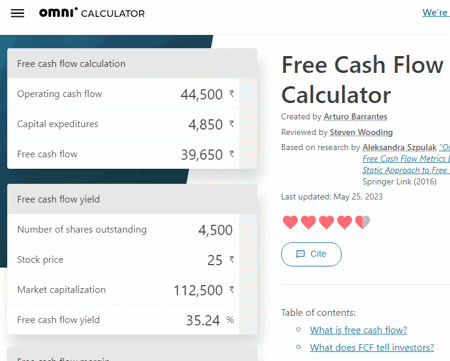Open rupee currency selector for Operating cash flow
This screenshot has width=450, height=361.
(x=231, y=94)
